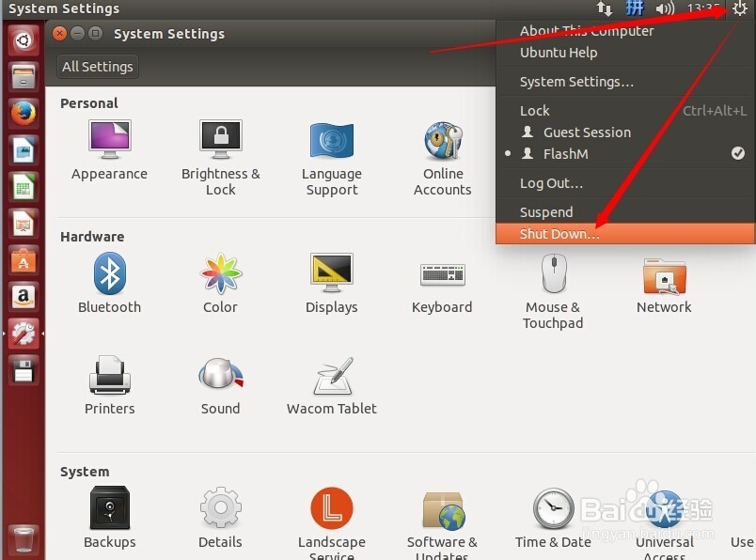Open Files manager from launcher
756x560 pixels.
point(24,76)
